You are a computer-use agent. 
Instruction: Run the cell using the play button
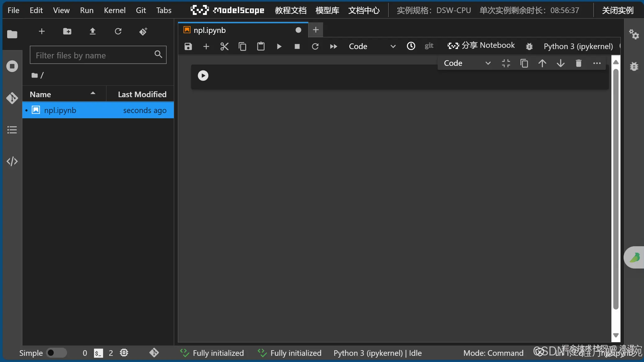[x=203, y=75]
